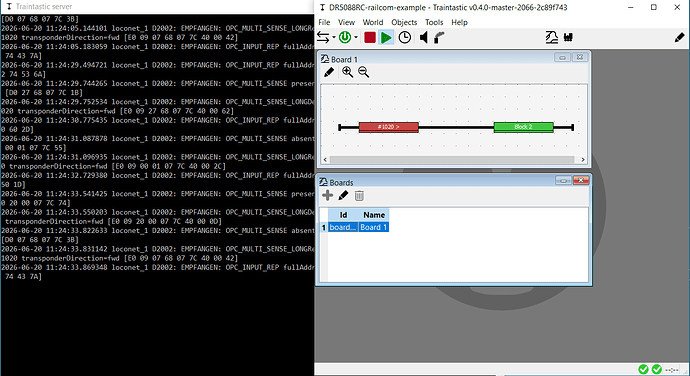Image resolution: width=690 pixels, height=376 pixels.
Task: Click the first green checkmark status icon
Action: pyautogui.click(x=643, y=369)
